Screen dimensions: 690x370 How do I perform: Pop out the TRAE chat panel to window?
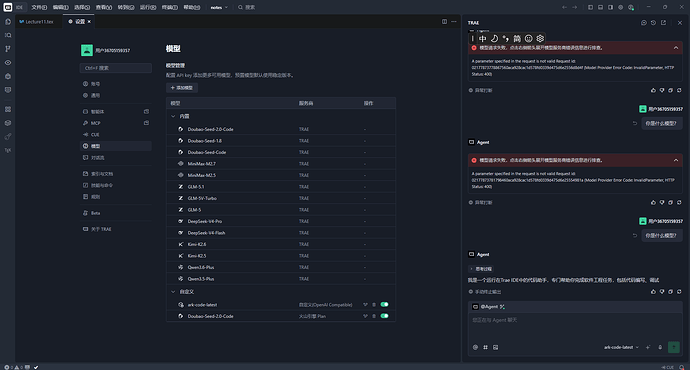point(664,22)
